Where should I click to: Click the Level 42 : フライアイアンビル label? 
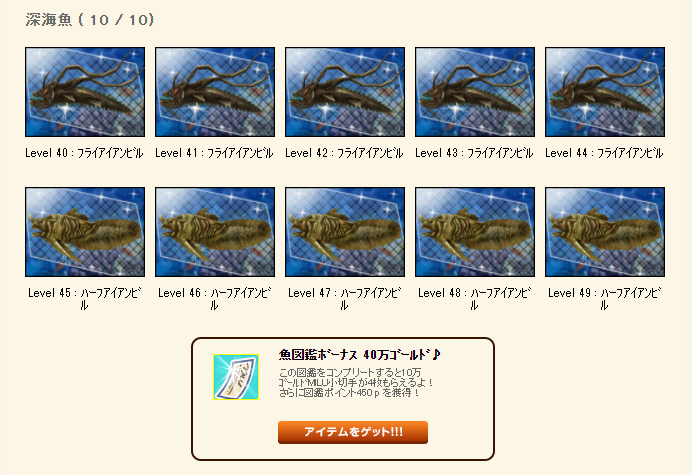pyautogui.click(x=344, y=153)
